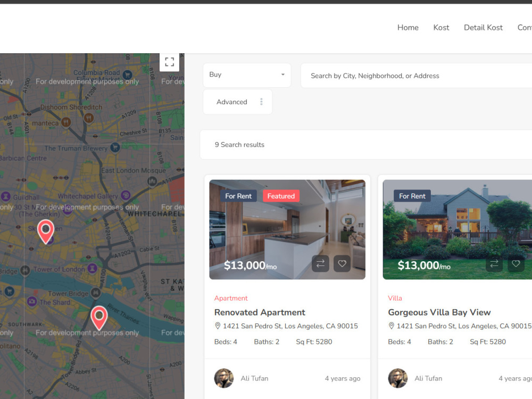532x399 pixels.
Task: Toggle fullscreen view of the map
Action: 169,62
